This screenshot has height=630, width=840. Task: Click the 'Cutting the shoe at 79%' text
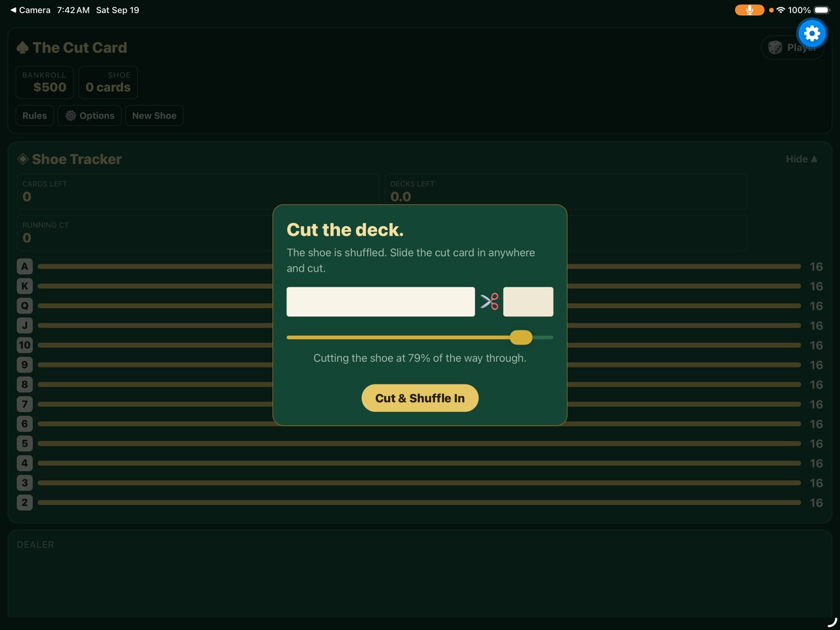pos(420,358)
